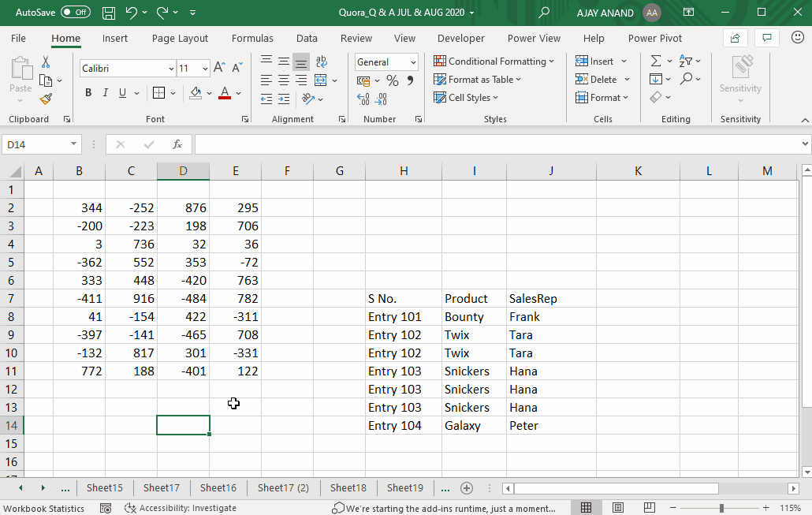Click the Underline icon
This screenshot has height=515, width=812.
[122, 92]
